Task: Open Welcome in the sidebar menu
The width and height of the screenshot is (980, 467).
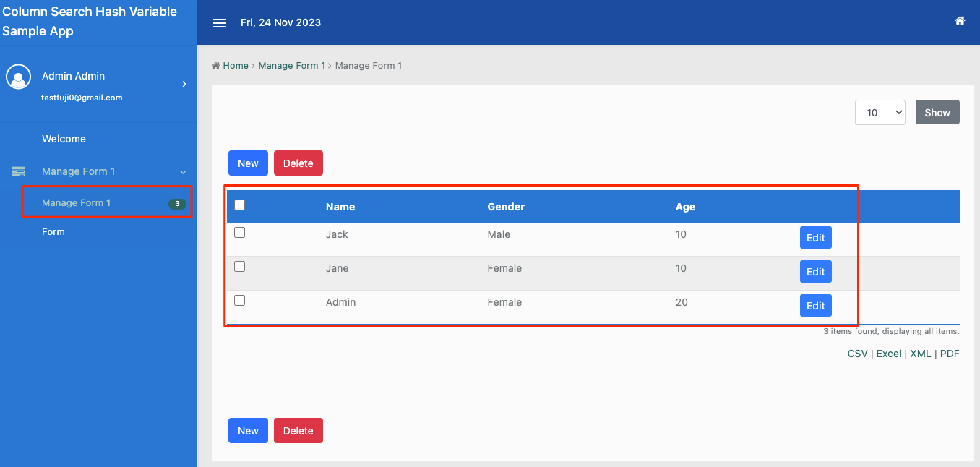Action: point(64,139)
